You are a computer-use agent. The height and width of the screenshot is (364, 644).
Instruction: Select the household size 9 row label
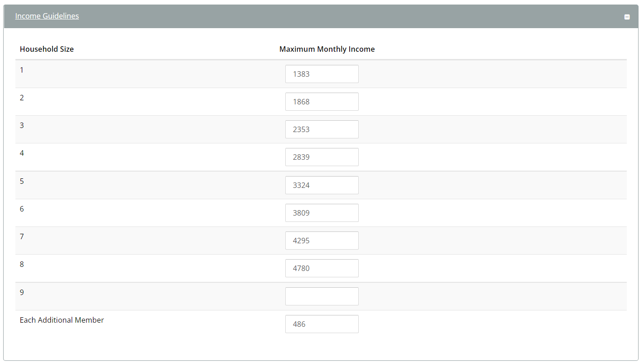point(22,292)
